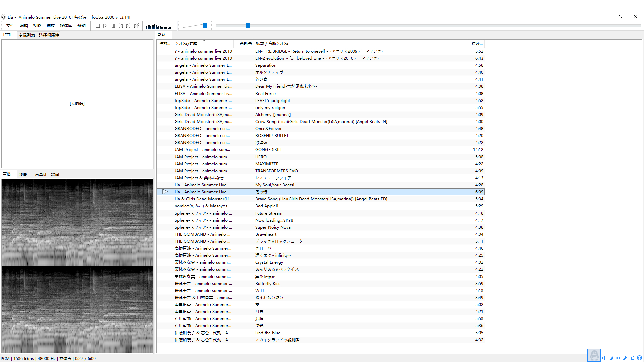
Task: Toggle the IME moon half-width mode
Action: click(611, 358)
